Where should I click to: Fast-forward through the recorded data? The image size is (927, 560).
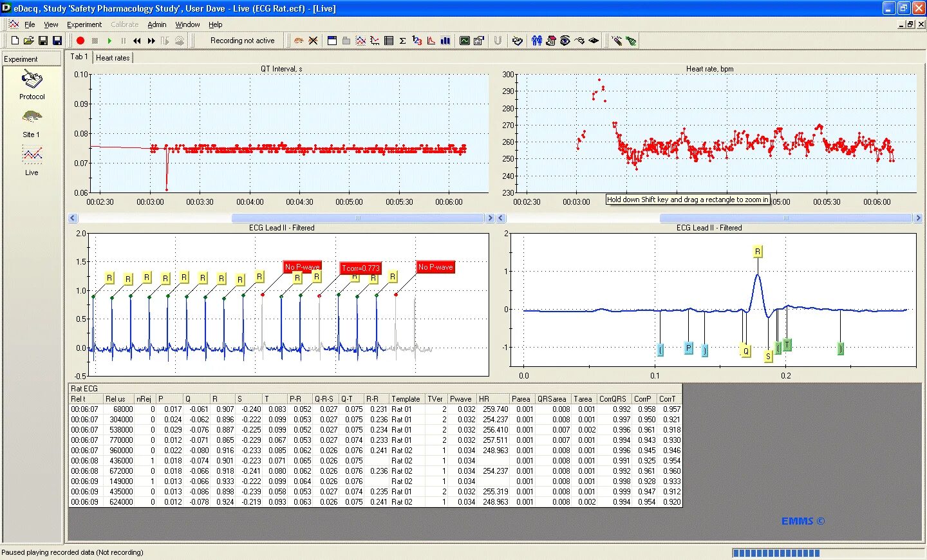click(x=151, y=40)
